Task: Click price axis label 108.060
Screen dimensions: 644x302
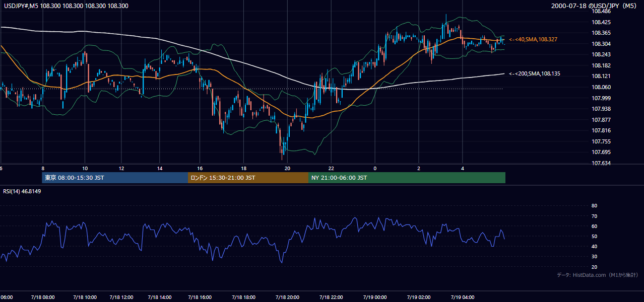Action: [601, 87]
